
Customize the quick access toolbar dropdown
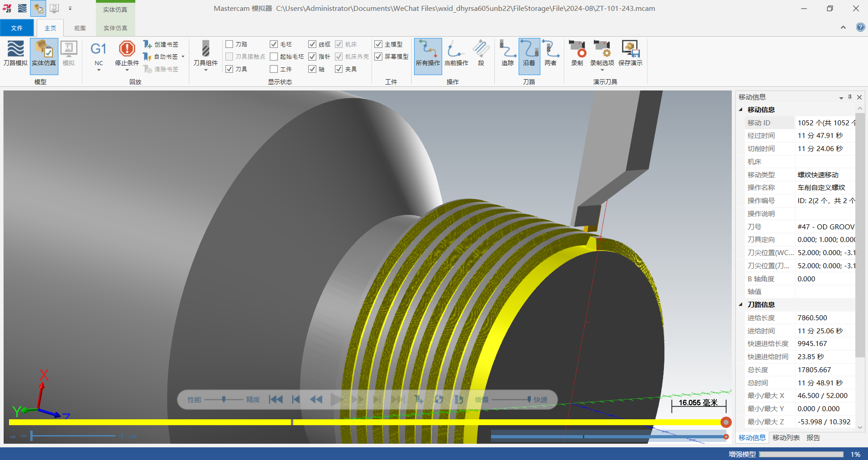click(70, 8)
